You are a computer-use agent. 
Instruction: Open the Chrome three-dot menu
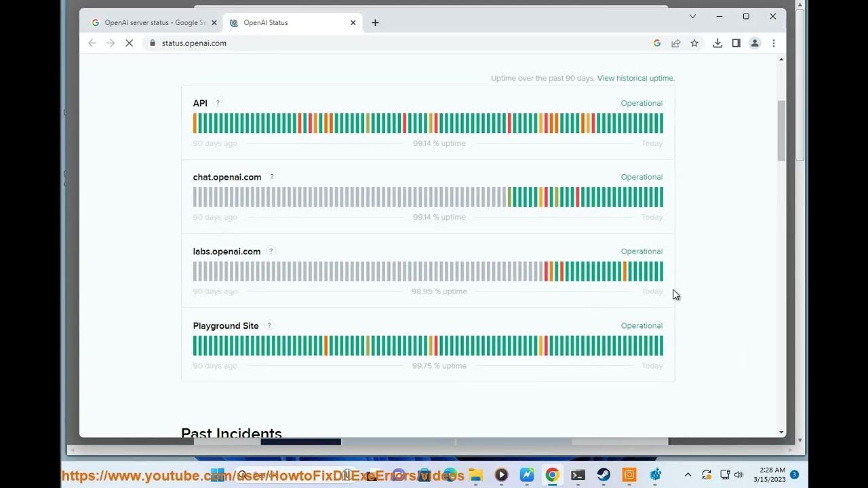click(x=774, y=43)
